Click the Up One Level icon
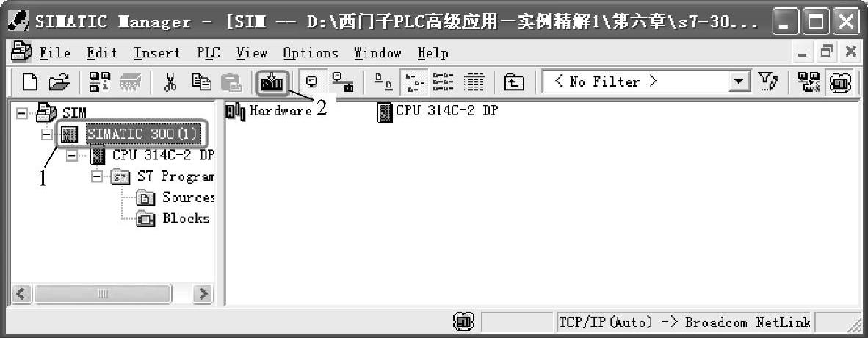The width and height of the screenshot is (868, 338). pos(514,82)
